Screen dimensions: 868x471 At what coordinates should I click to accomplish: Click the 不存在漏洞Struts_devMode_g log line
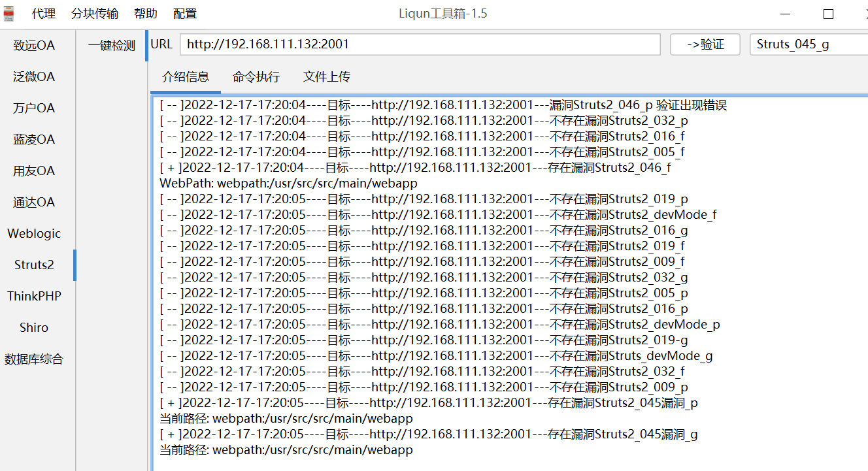tap(436, 356)
